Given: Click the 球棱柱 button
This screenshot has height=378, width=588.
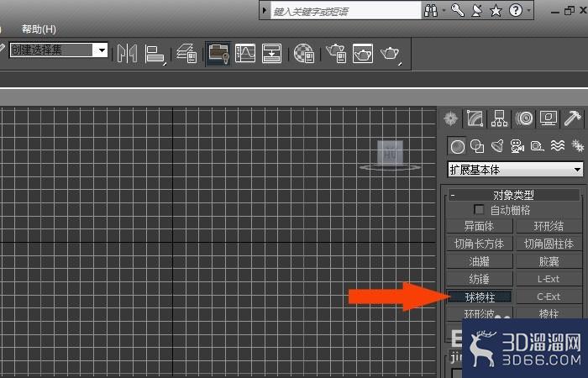Looking at the screenshot, I should point(480,297).
